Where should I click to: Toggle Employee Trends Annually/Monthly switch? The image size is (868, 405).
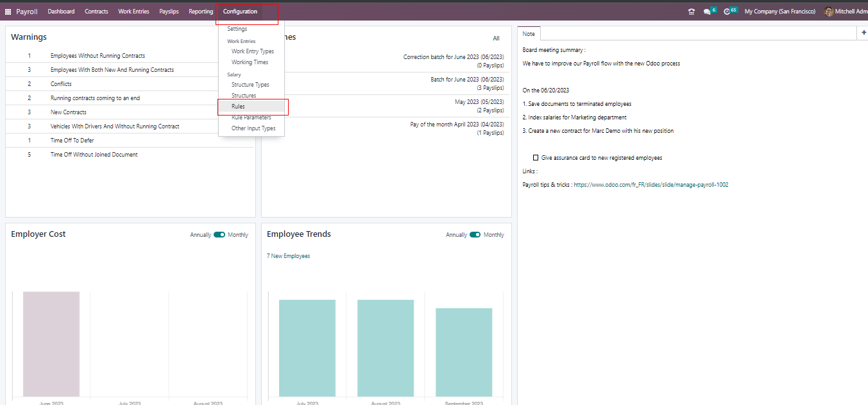[x=475, y=235]
